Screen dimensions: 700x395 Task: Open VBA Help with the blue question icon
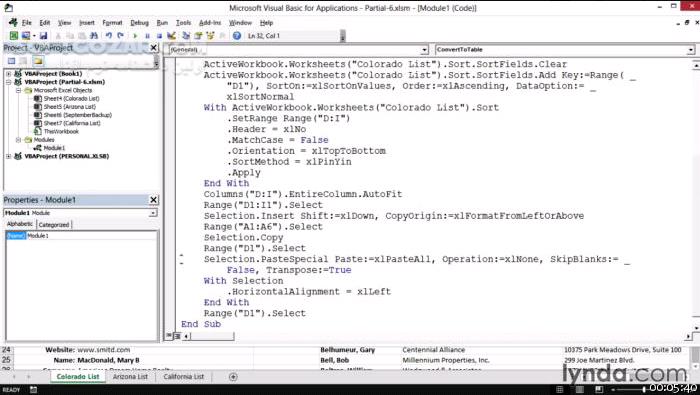tap(237, 36)
